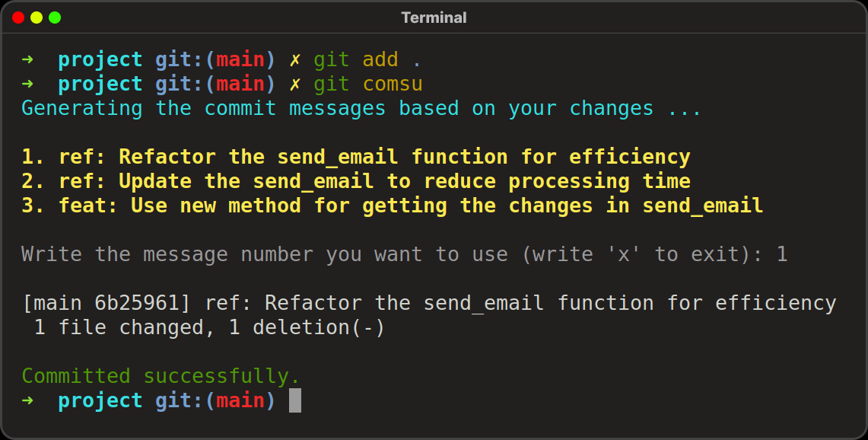Click the green prompt arrow before "git add ."
The width and height of the screenshot is (868, 440).
click(27, 59)
